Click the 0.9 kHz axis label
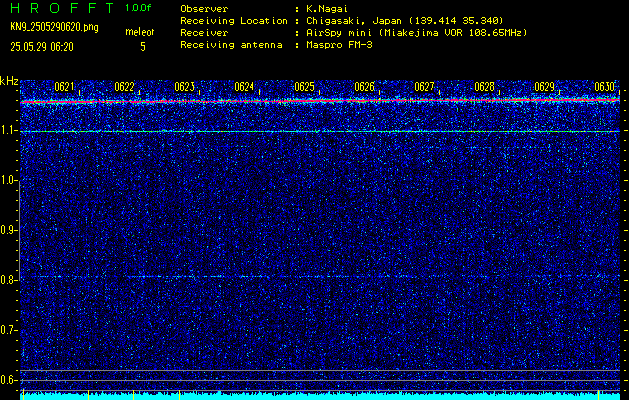Screen dimensions: 629x400 pos(7,230)
